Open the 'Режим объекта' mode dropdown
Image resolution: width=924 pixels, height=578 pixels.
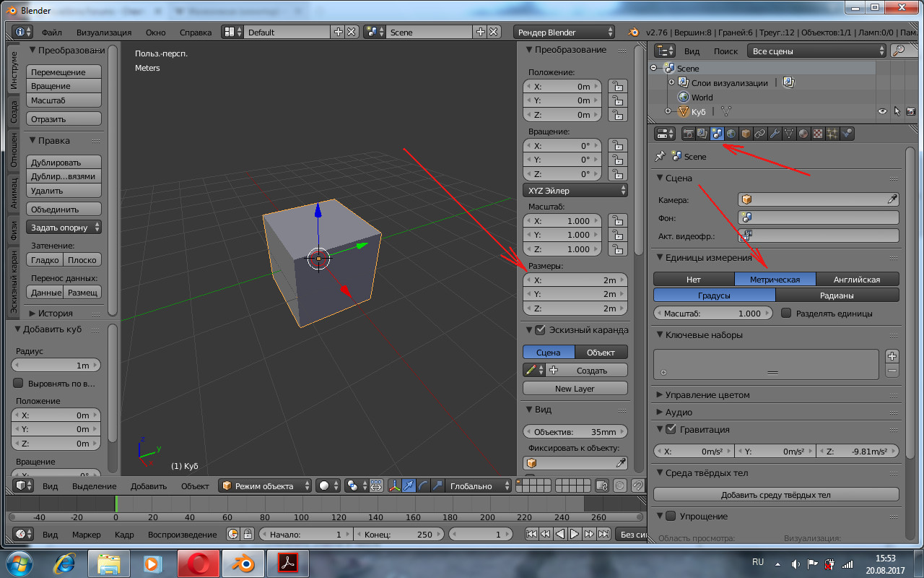point(265,486)
